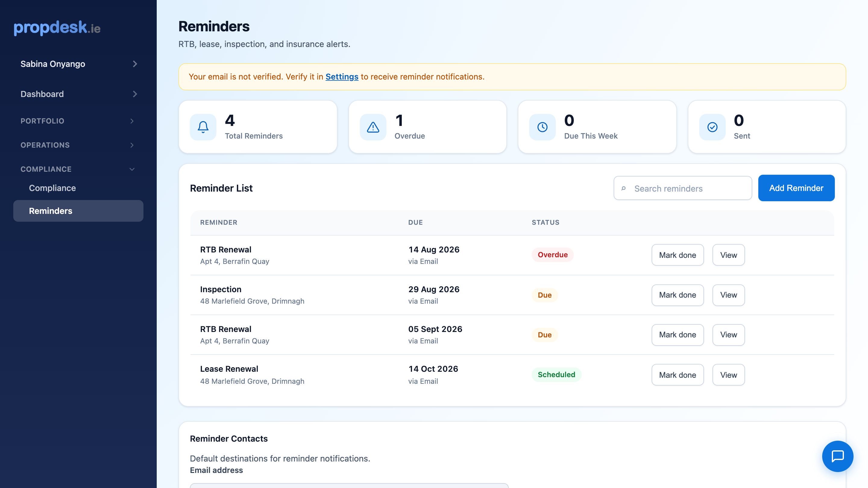Screen dimensions: 868x488
Task: Click the Inspection reminder title
Action: pos(221,289)
